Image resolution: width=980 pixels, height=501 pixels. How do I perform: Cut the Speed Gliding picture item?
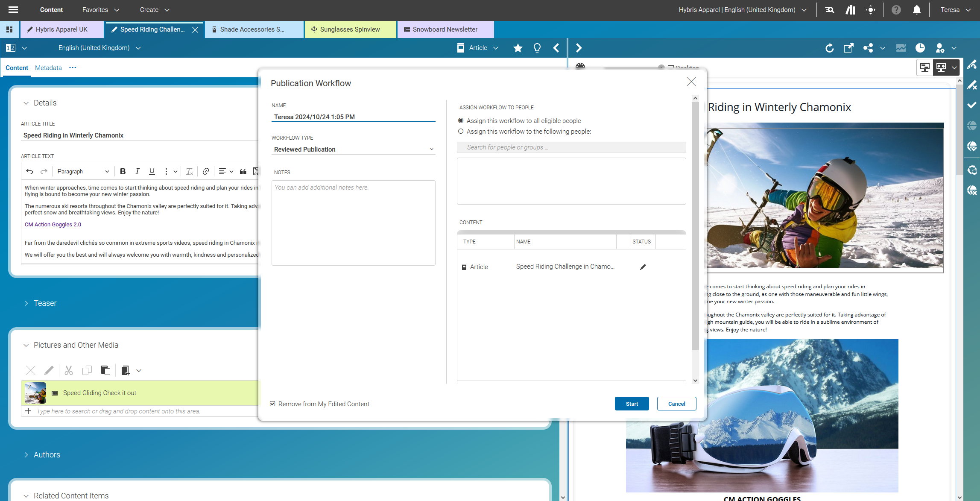point(68,370)
